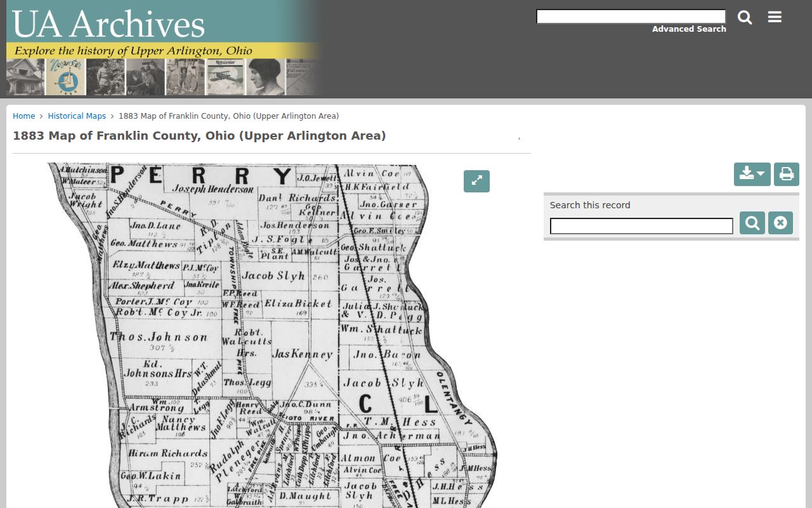The image size is (812, 508).
Task: Click the 'Search this record' label
Action: (x=590, y=205)
